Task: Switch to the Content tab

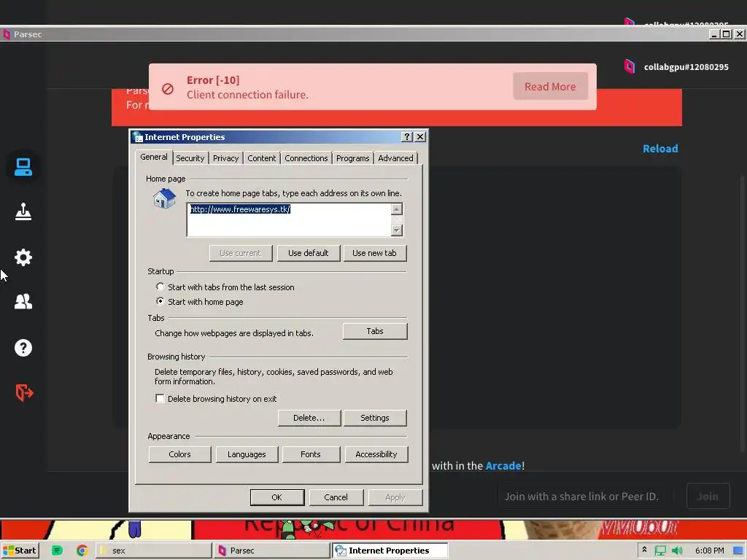Action: click(x=262, y=158)
